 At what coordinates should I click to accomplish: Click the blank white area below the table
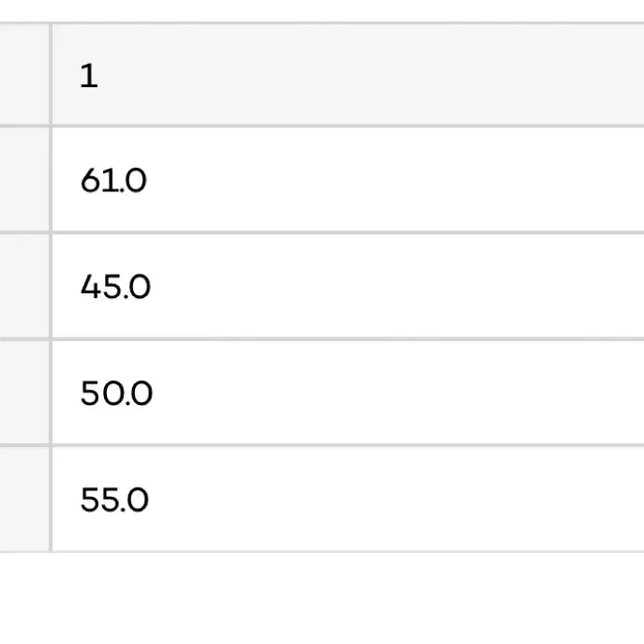click(x=322, y=599)
